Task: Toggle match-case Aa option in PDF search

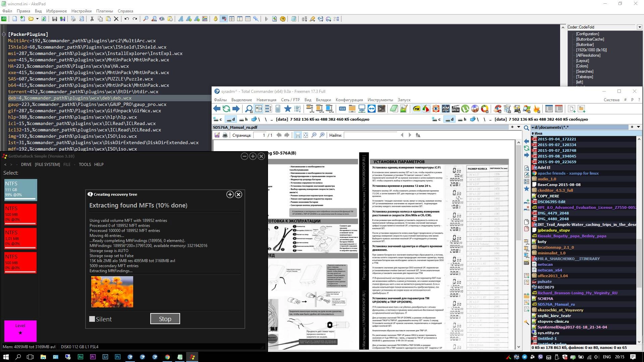Action: (x=418, y=135)
